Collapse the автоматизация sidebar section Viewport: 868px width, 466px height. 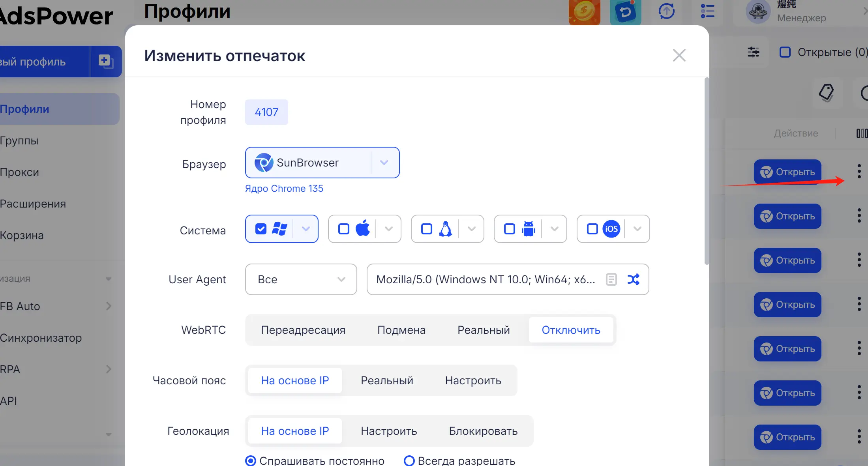[x=108, y=279]
